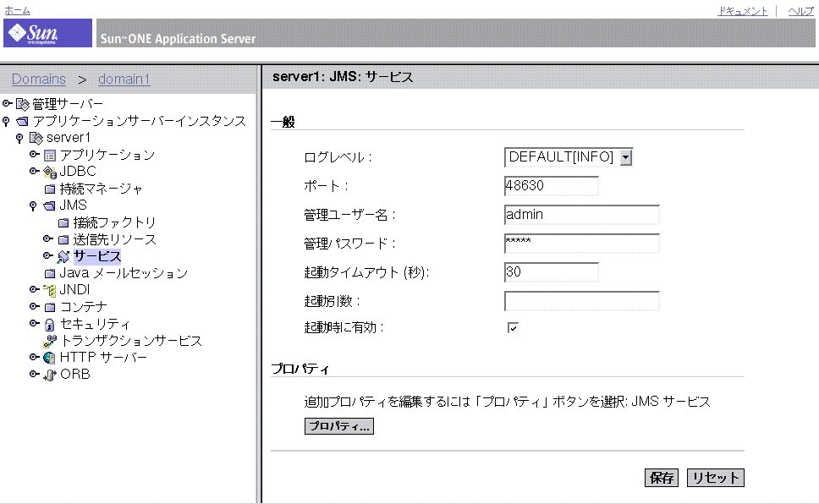This screenshot has height=504, width=819.
Task: Go to the domain1 breadcrumb link
Action: [x=124, y=79]
